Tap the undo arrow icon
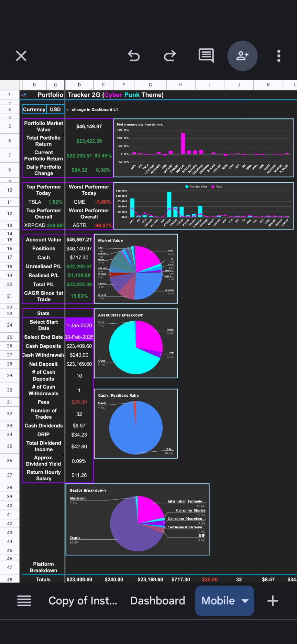The height and width of the screenshot is (644, 297). 134,56
